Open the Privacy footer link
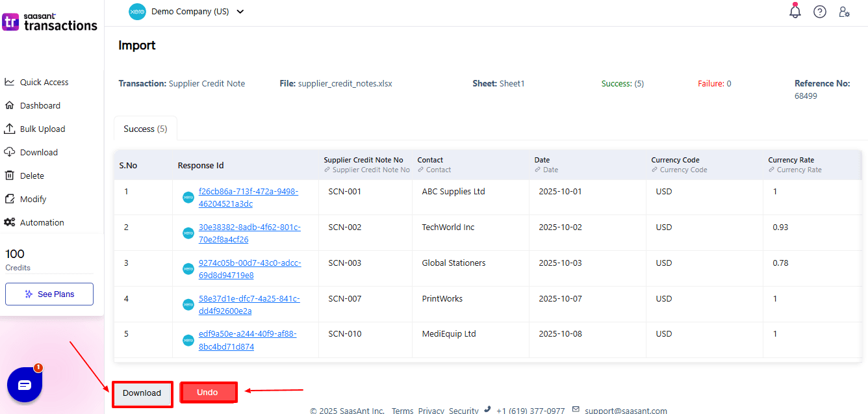This screenshot has width=868, height=414. click(431, 411)
